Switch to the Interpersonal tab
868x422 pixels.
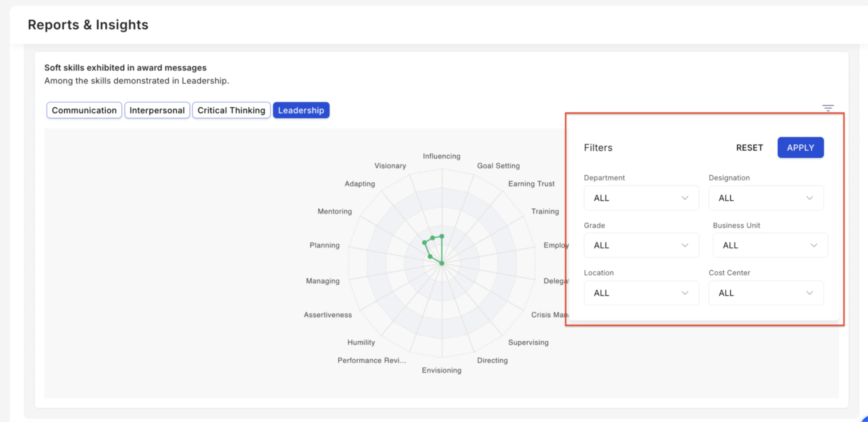(x=157, y=110)
